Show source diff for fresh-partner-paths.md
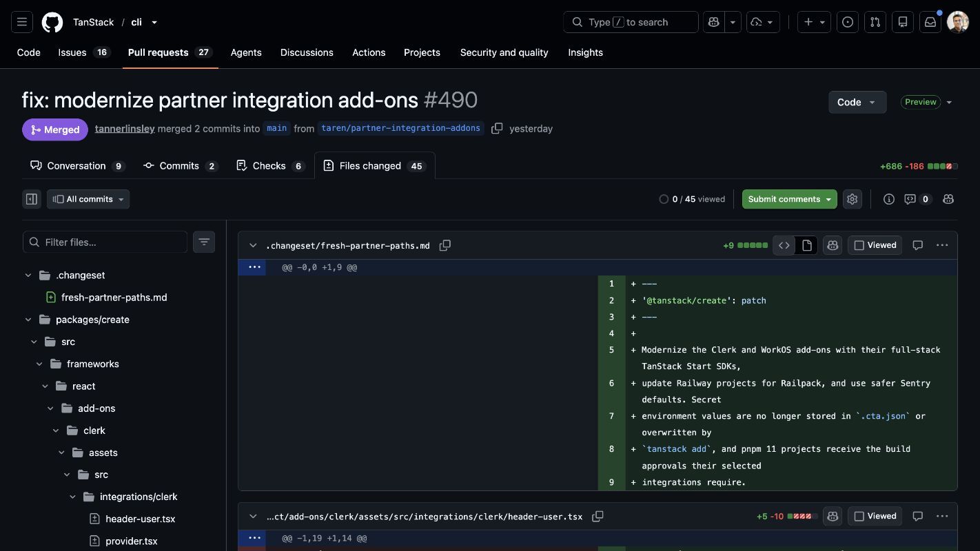The width and height of the screenshot is (980, 551). point(784,245)
